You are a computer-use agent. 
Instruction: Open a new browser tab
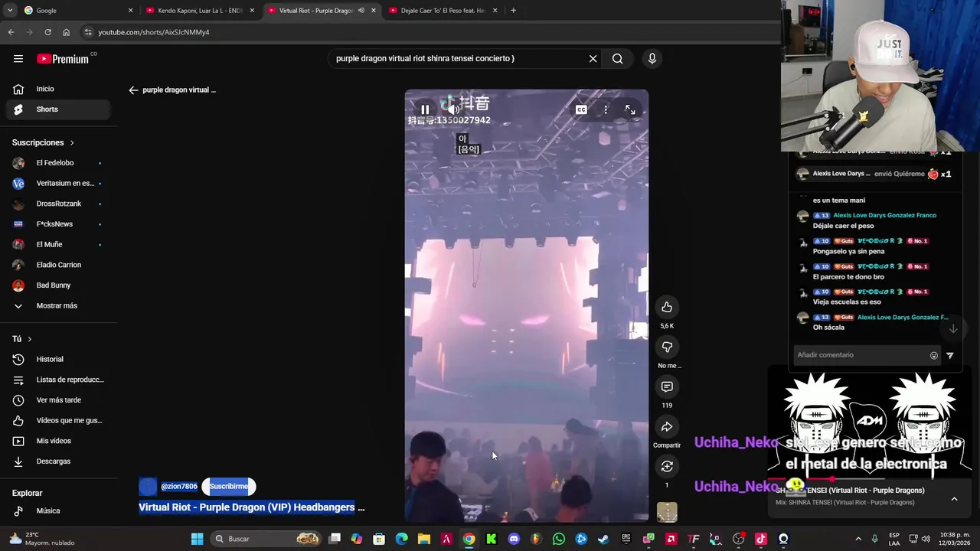point(513,11)
